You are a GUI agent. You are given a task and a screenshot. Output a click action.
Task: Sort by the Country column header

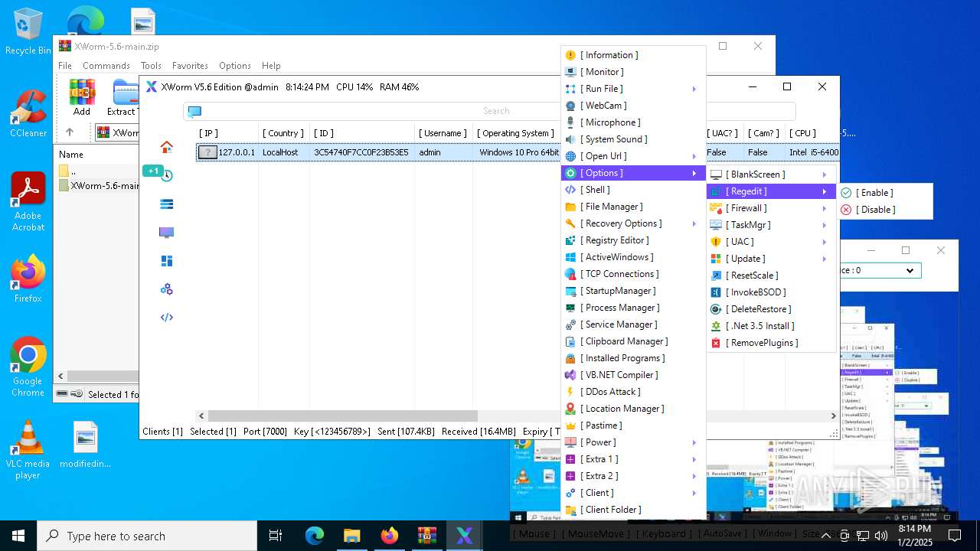point(283,133)
